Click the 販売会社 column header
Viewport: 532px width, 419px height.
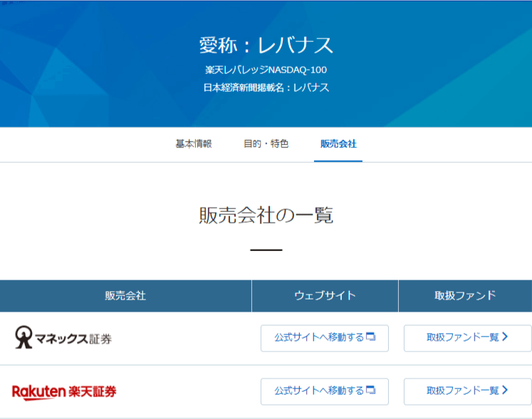click(x=125, y=296)
